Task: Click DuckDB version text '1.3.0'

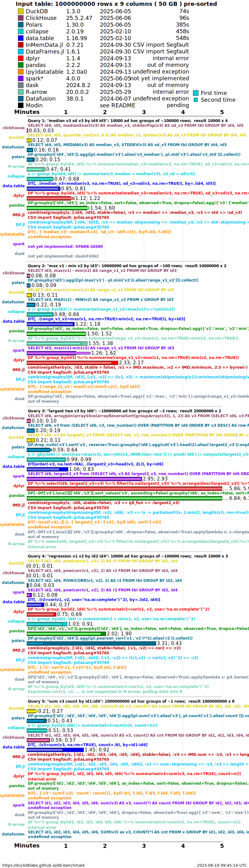Action: (73, 11)
